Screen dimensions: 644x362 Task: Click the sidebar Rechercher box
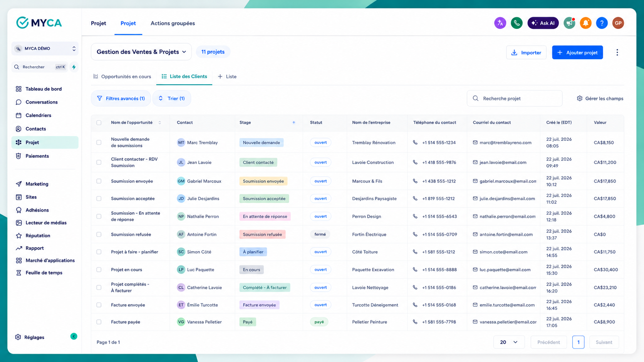(40, 67)
